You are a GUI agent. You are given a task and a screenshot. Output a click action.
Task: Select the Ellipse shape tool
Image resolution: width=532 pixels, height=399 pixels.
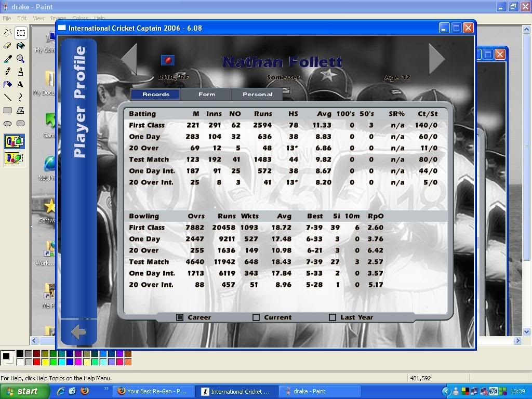[x=8, y=124]
